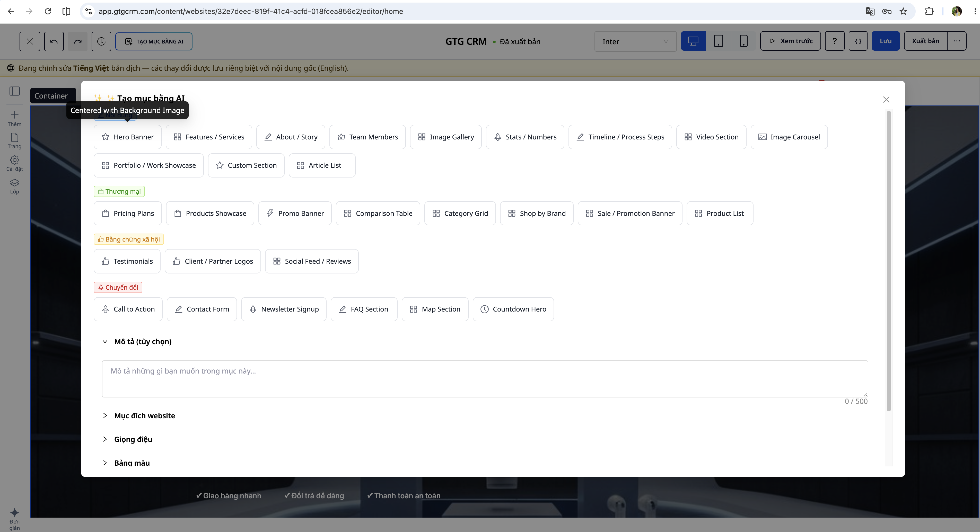Click the Lưu save button
The image size is (980, 532).
pos(885,41)
